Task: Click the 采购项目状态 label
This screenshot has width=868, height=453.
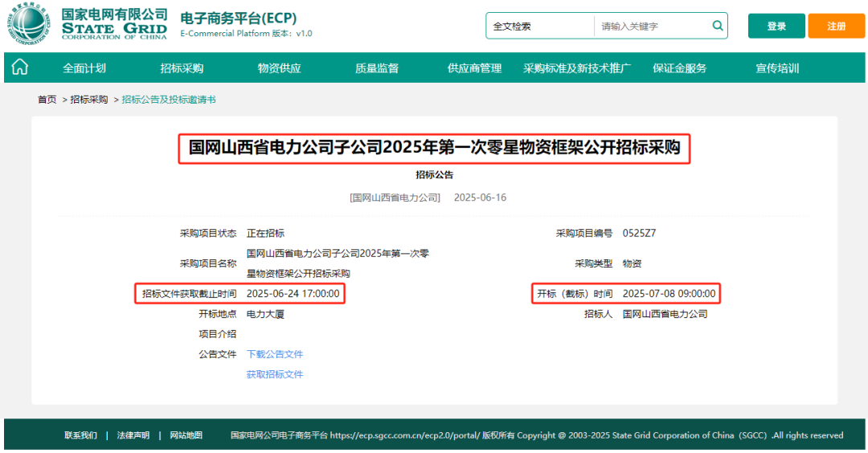Action: (208, 234)
